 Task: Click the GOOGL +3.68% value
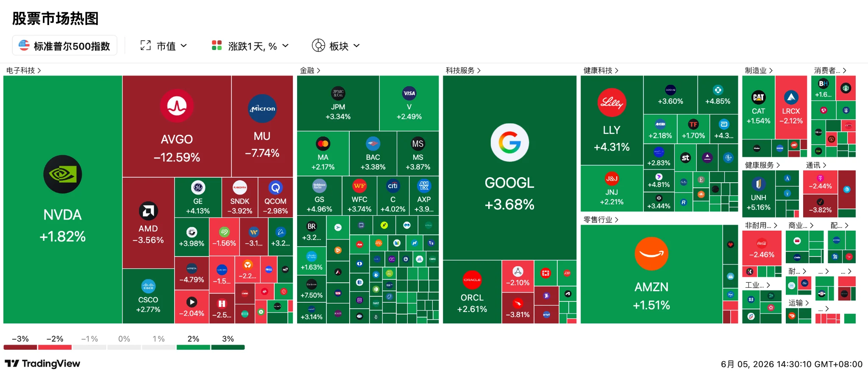point(509,205)
